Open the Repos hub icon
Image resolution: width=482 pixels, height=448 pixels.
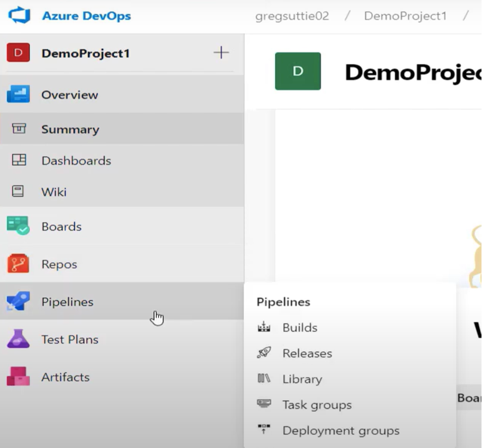coord(18,264)
